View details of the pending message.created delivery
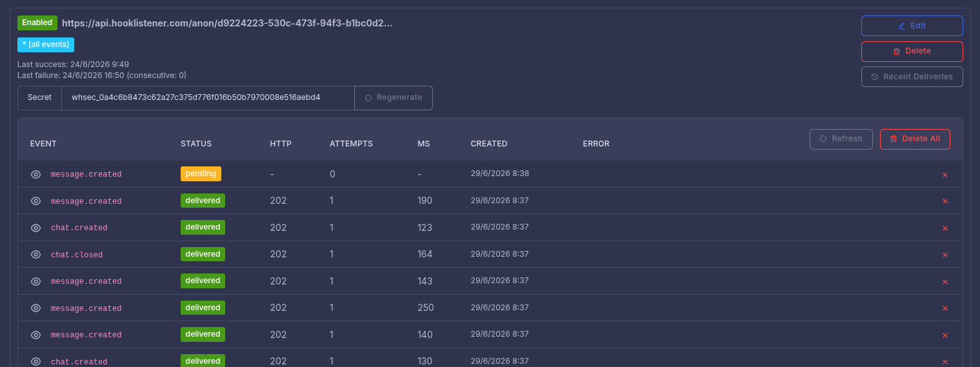 [36, 174]
